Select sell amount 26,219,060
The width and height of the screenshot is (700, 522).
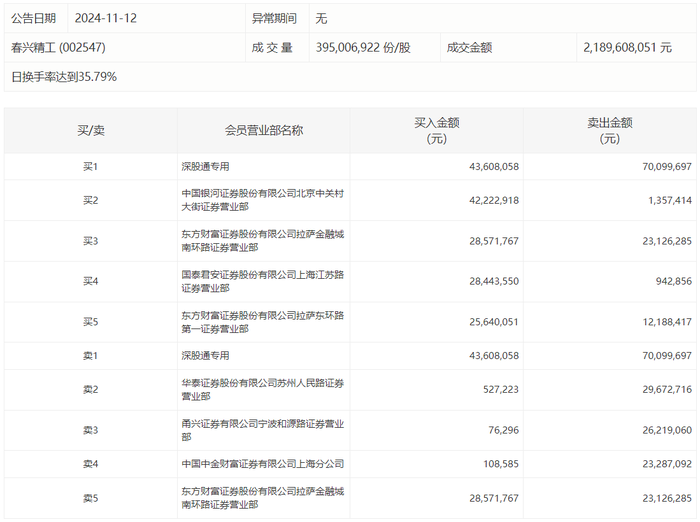(x=667, y=430)
